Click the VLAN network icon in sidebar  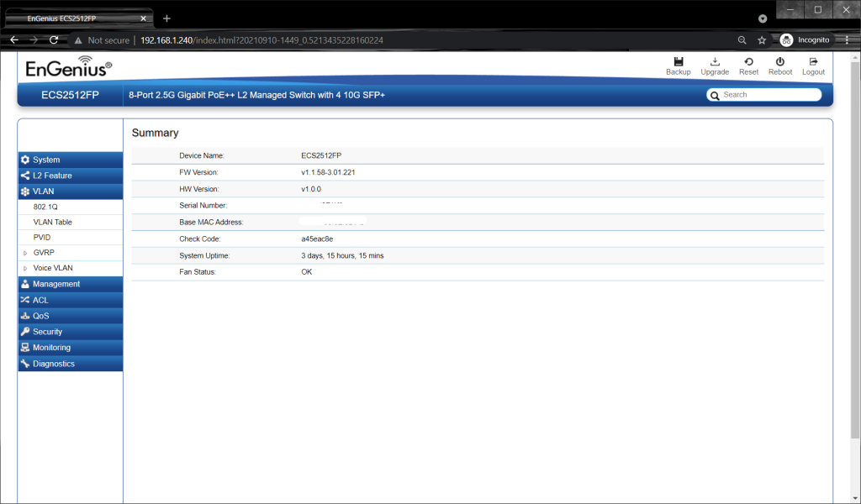click(x=25, y=192)
